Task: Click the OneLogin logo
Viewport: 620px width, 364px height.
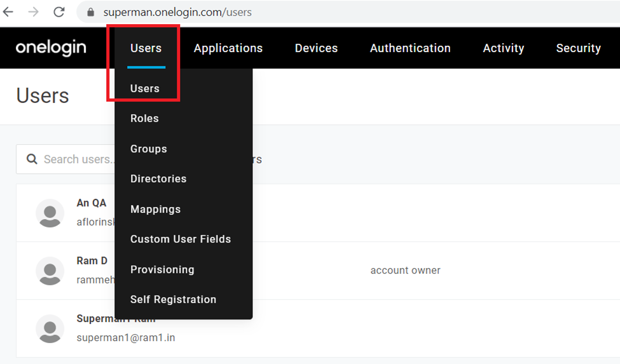Action: click(x=51, y=48)
